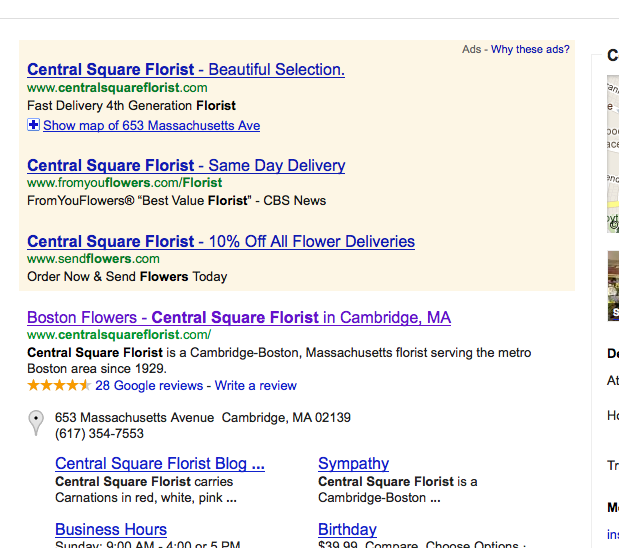Click 'Write a review' link
619x548 pixels.
255,385
